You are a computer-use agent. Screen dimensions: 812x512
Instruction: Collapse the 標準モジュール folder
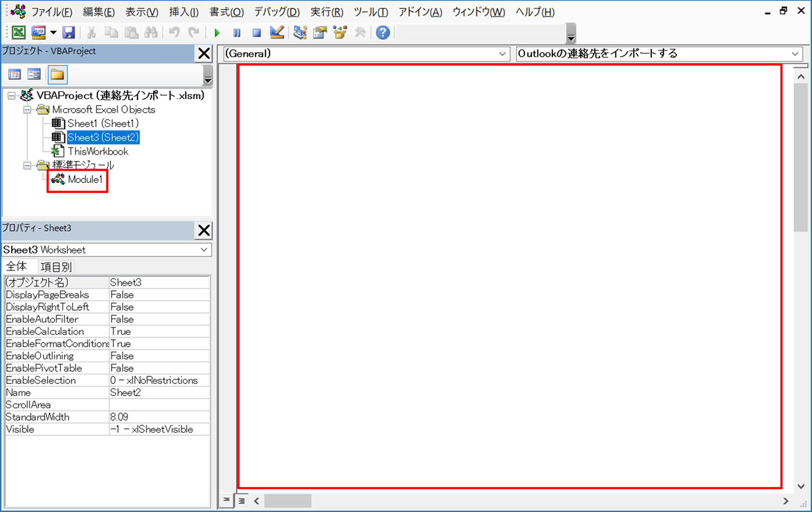(x=27, y=165)
